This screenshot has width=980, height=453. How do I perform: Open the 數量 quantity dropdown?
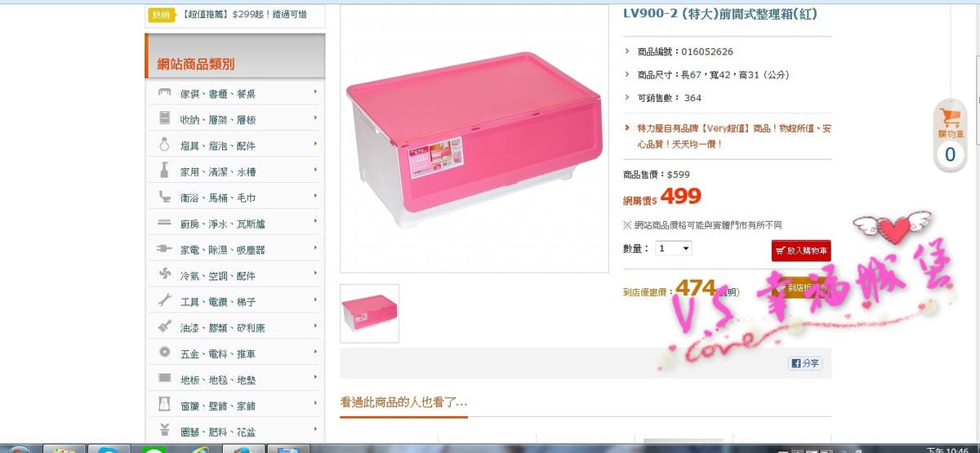[674, 248]
